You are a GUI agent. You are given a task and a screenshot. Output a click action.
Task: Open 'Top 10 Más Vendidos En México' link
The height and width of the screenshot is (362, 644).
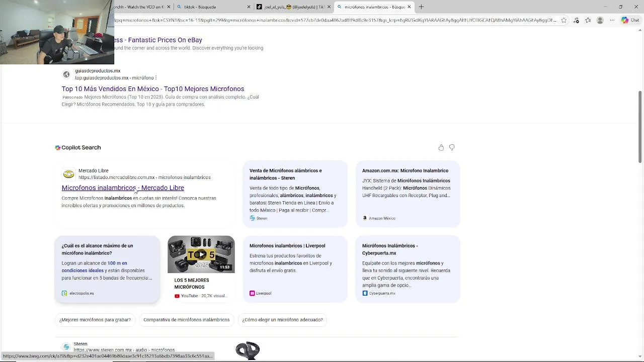coord(153,89)
